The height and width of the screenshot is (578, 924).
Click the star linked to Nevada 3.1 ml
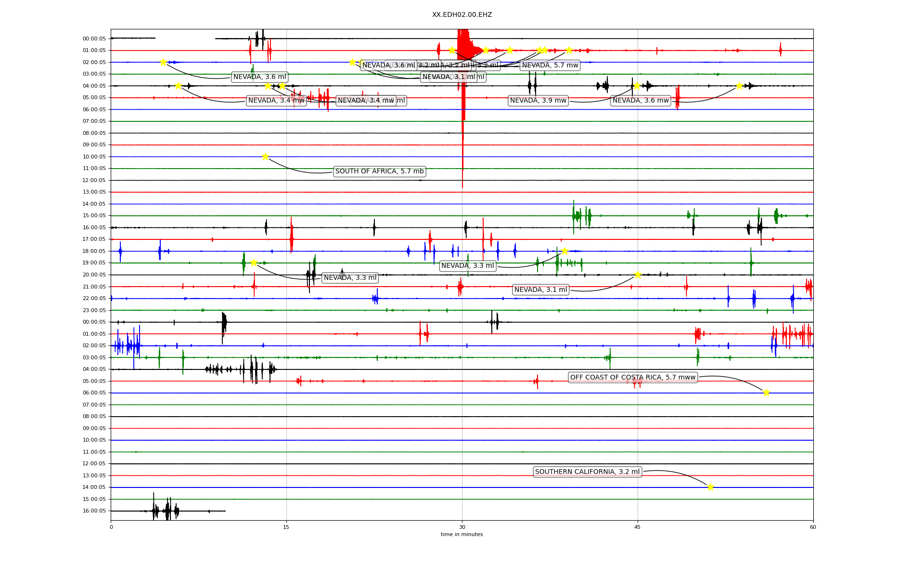pyautogui.click(x=638, y=275)
